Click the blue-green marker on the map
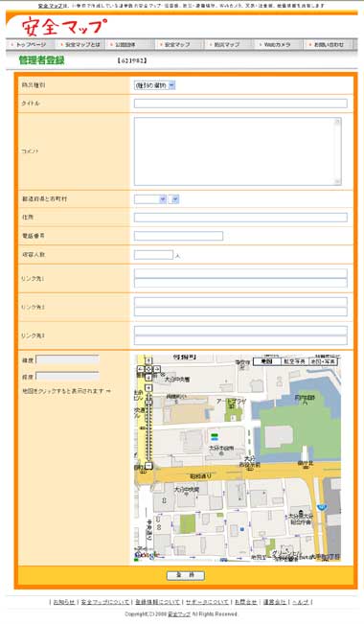This screenshot has width=364, height=624. click(x=215, y=437)
